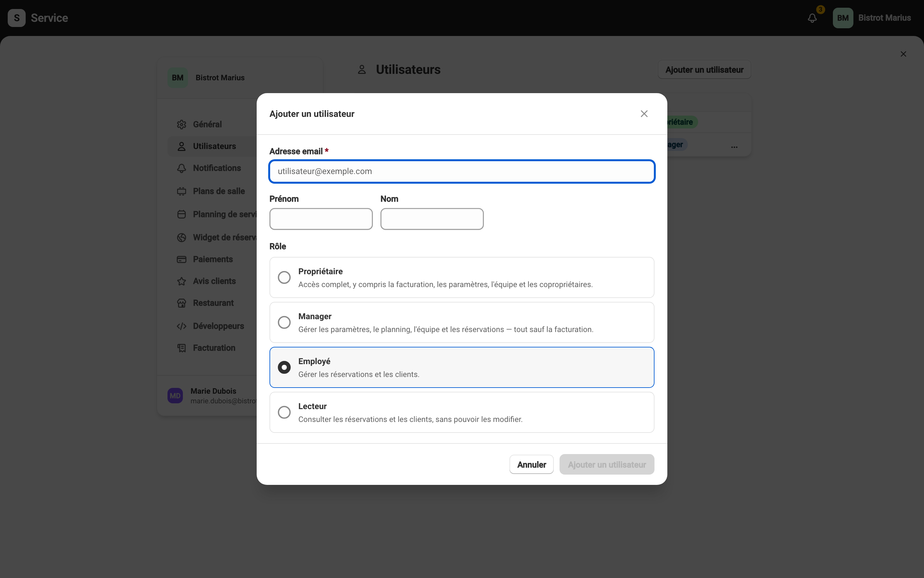Close the Ajouter un utilisateur dialog
Image resolution: width=924 pixels, height=578 pixels.
pyautogui.click(x=644, y=114)
